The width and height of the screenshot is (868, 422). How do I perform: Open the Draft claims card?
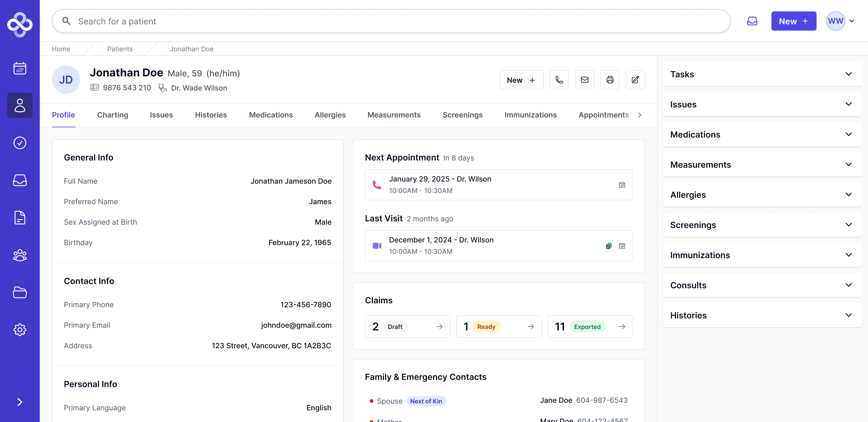pos(407,326)
